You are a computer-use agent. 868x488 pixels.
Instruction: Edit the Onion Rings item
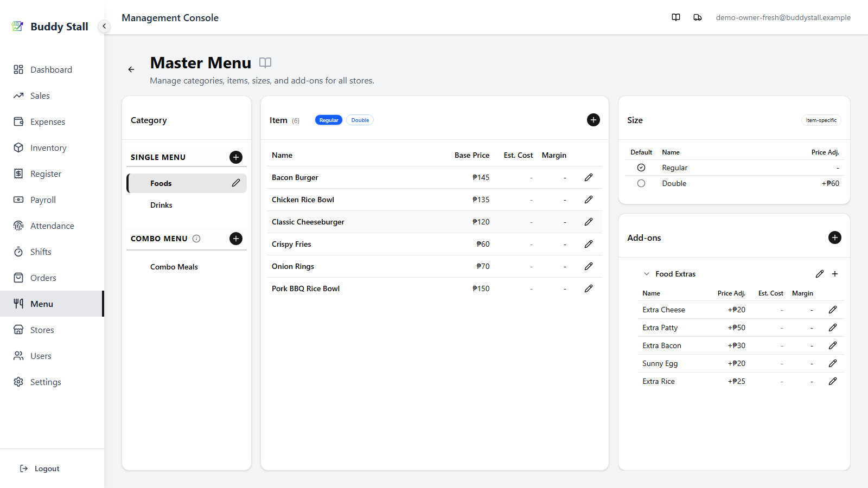pyautogui.click(x=589, y=266)
